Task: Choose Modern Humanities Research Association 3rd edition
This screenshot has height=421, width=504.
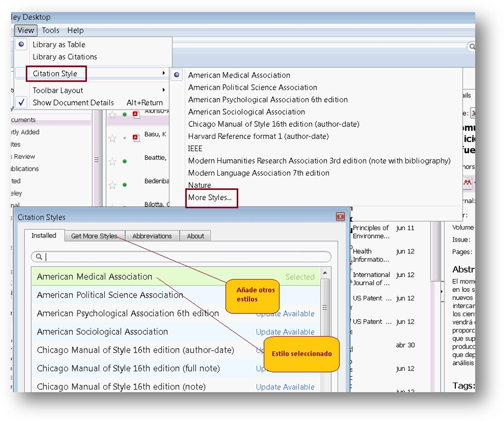Action: [x=319, y=161]
